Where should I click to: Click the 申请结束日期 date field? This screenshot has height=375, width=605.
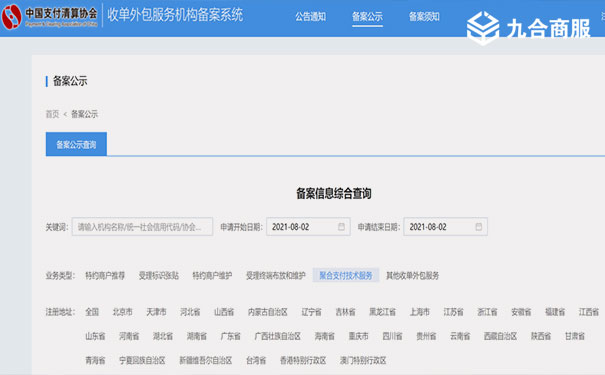pyautogui.click(x=446, y=227)
